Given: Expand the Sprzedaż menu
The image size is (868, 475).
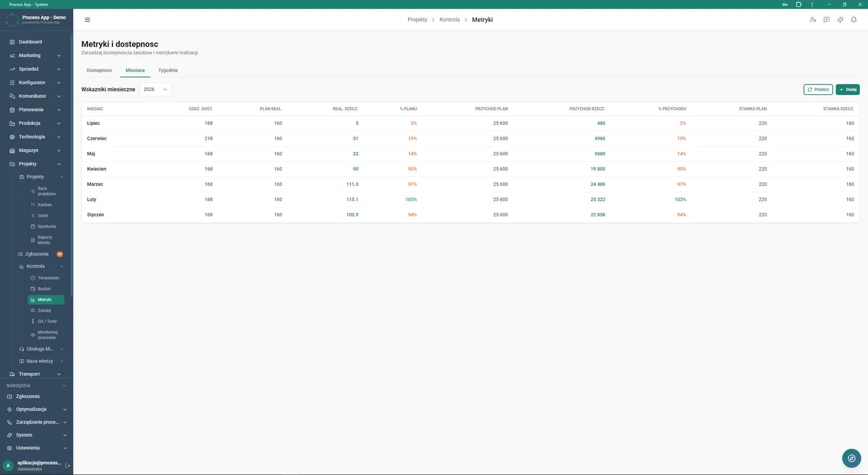Looking at the screenshot, I should coord(36,69).
